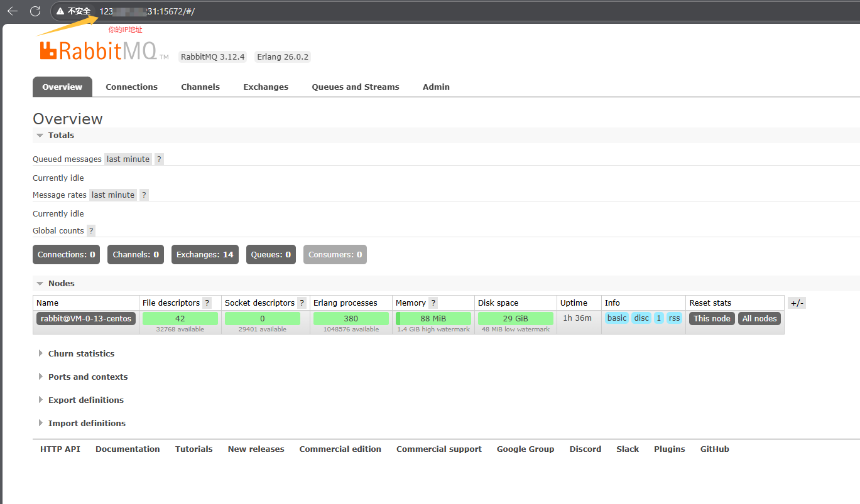Open help for Global counts
The width and height of the screenshot is (860, 504).
pos(91,230)
